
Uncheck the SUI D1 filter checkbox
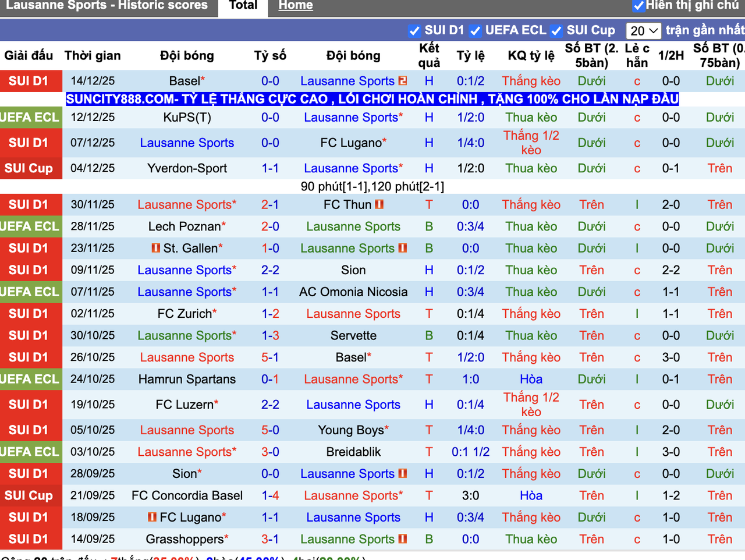[415, 30]
